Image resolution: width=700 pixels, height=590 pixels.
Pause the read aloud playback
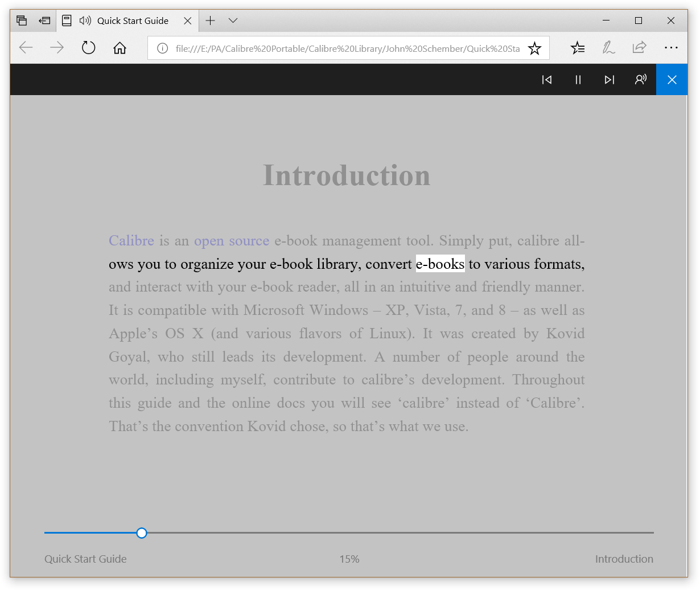(x=578, y=80)
